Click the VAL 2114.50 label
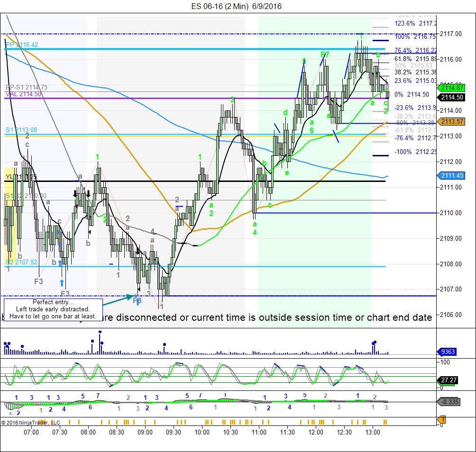 click(23, 94)
